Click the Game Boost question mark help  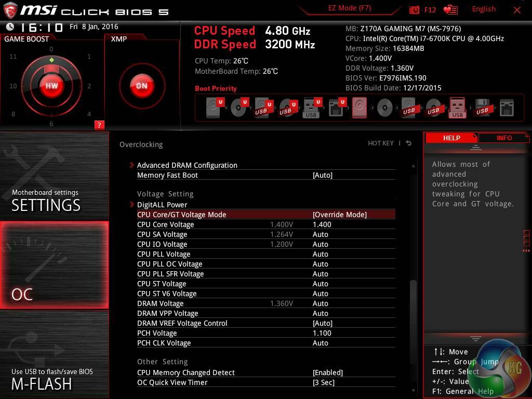(99, 125)
